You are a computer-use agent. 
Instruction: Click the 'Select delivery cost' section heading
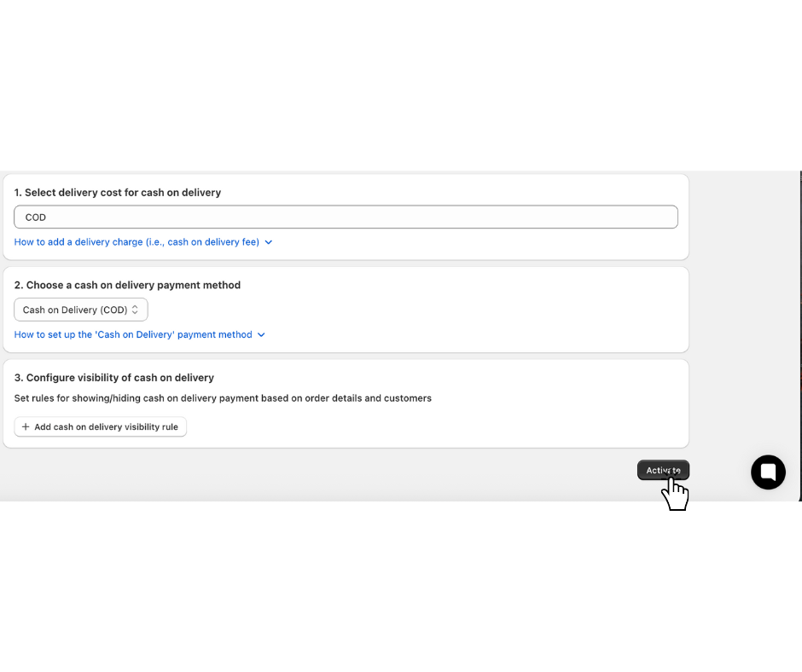coord(118,193)
